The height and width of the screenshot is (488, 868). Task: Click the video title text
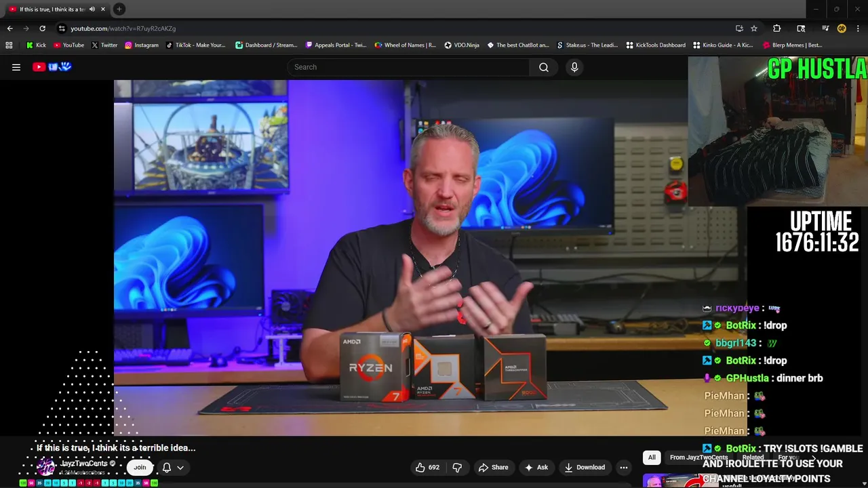116,448
